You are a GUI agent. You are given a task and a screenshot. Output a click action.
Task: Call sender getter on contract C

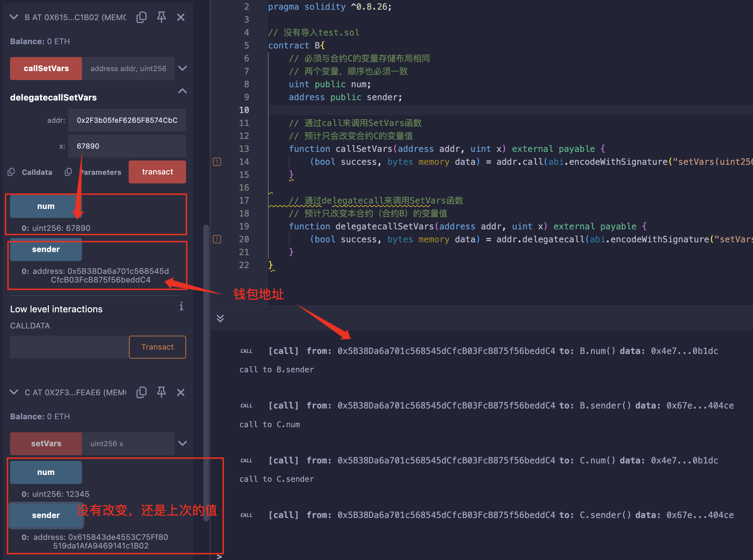pyautogui.click(x=46, y=515)
